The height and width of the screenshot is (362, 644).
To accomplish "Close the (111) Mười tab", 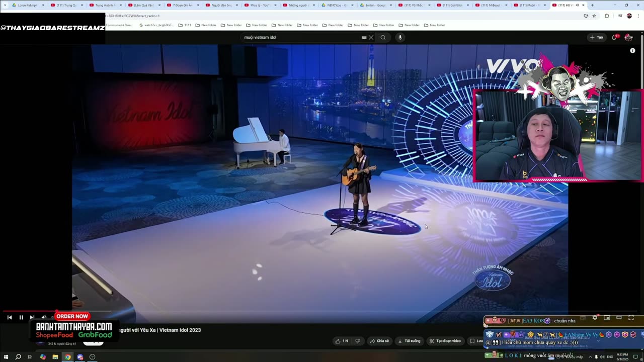I will [544, 5].
